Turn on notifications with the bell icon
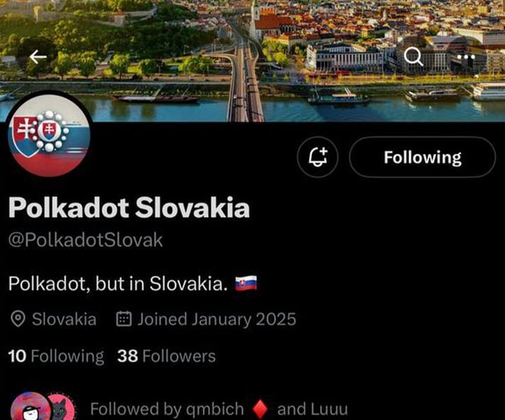 tap(317, 157)
